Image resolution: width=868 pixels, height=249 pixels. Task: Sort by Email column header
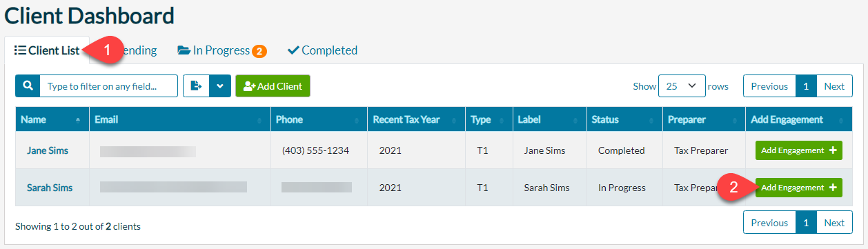(x=180, y=119)
